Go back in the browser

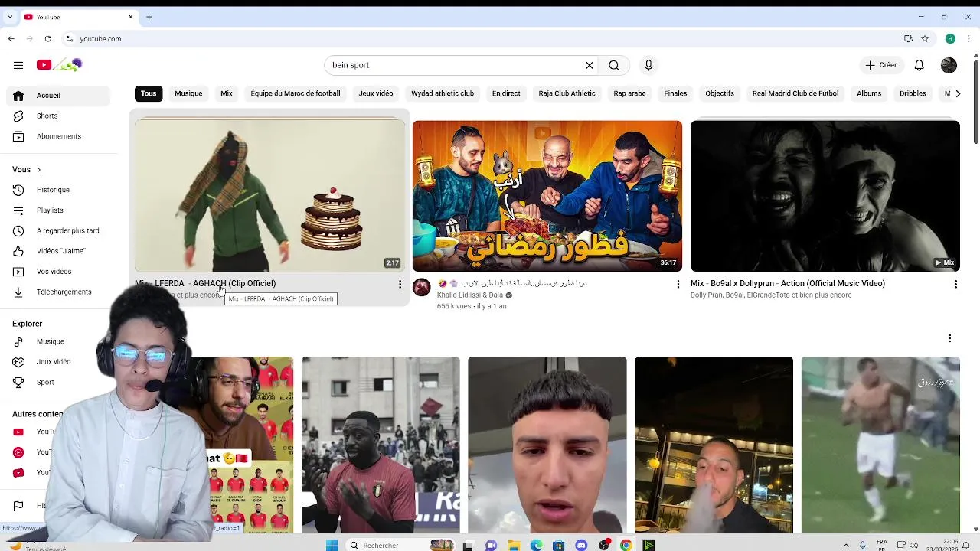11,38
